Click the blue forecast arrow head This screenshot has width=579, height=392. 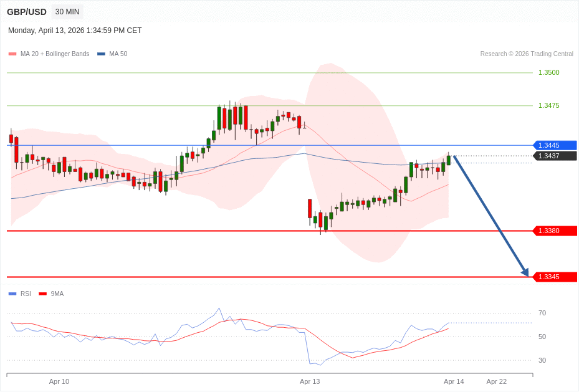pyautogui.click(x=525, y=272)
